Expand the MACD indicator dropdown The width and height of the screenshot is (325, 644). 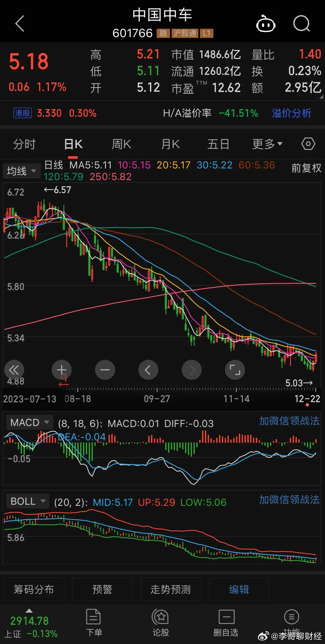click(29, 423)
